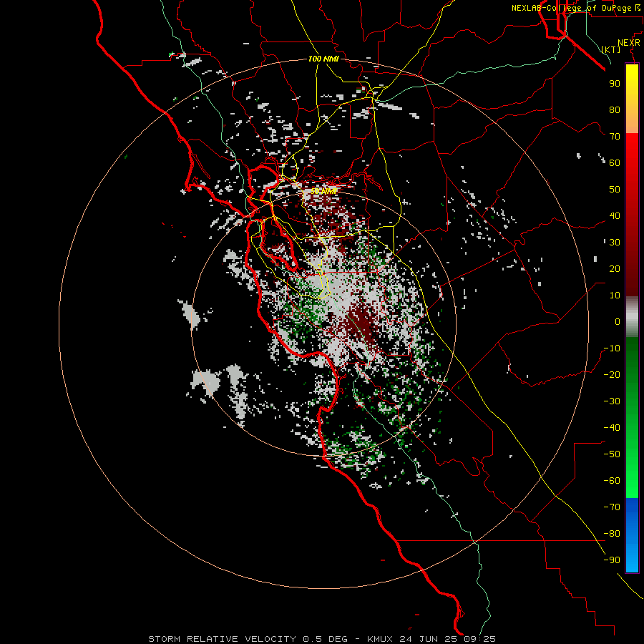Click the 70 value on velocity scale
This screenshot has height=644, width=644.
(615, 137)
